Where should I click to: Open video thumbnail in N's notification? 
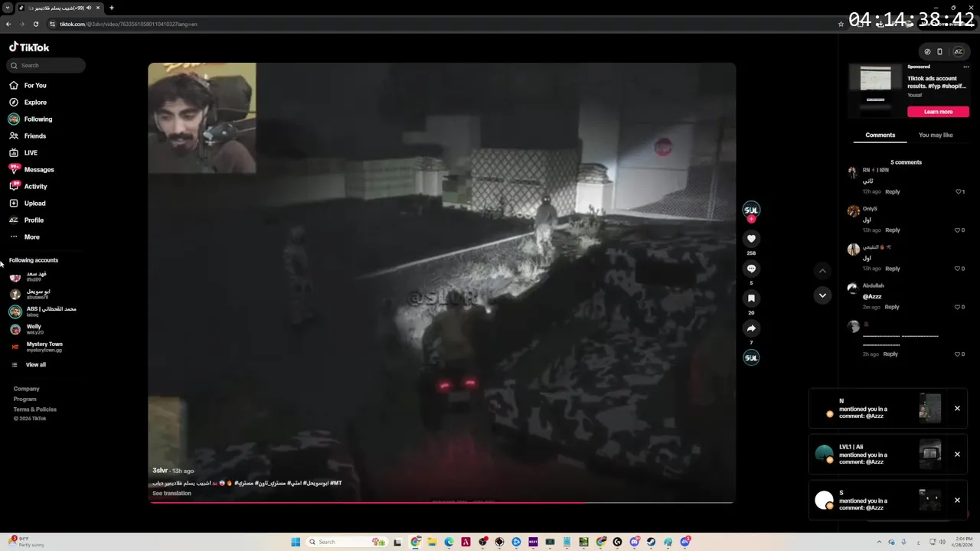point(930,409)
